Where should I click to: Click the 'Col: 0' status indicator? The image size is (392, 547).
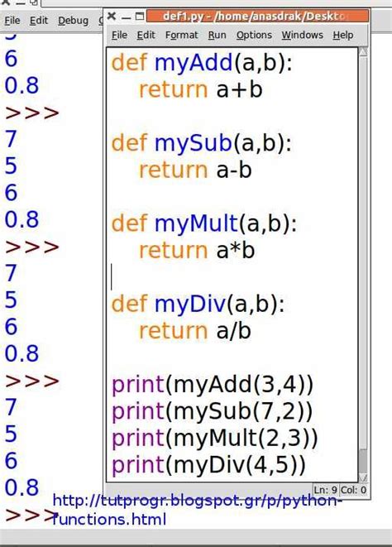point(353,490)
